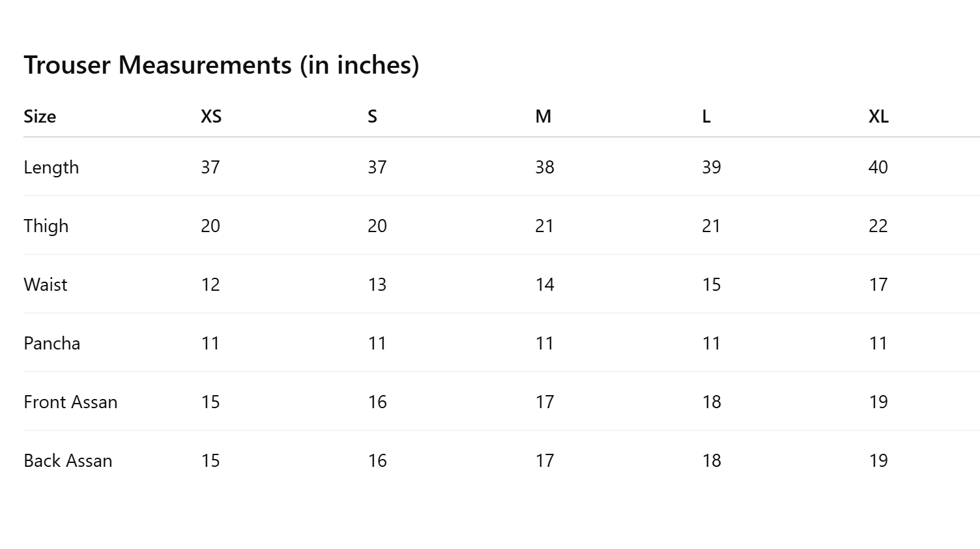Select the Waist row label
The image size is (980, 549).
pos(46,285)
